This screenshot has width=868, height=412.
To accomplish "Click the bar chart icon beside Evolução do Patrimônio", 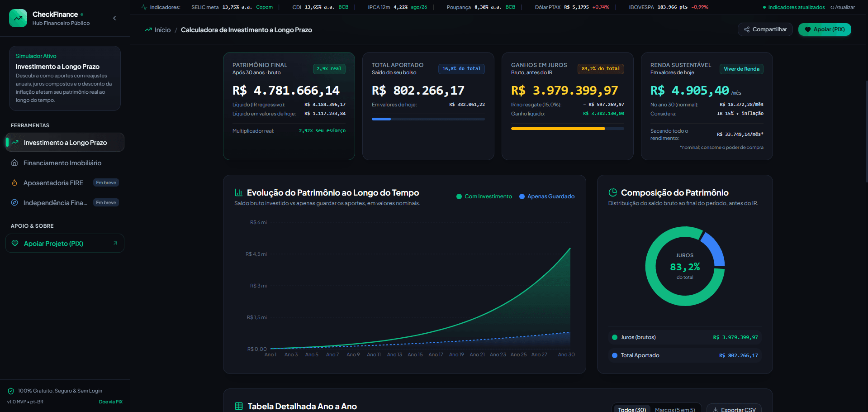I will (238, 192).
